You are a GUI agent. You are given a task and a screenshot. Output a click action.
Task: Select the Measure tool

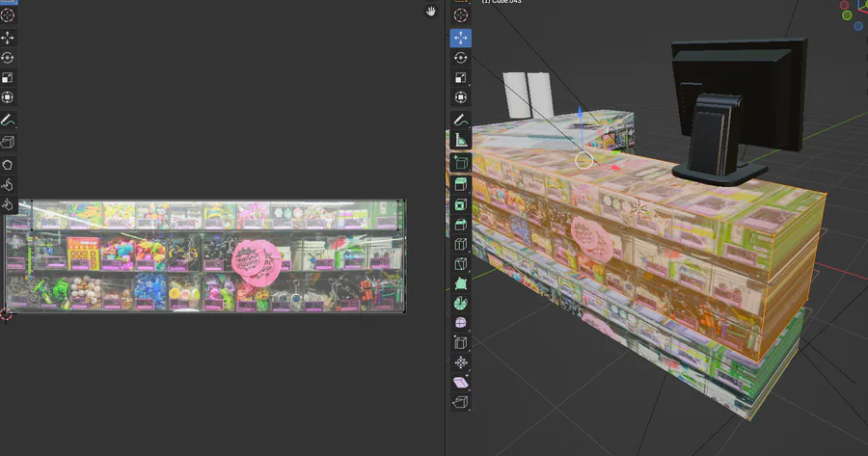point(461,140)
